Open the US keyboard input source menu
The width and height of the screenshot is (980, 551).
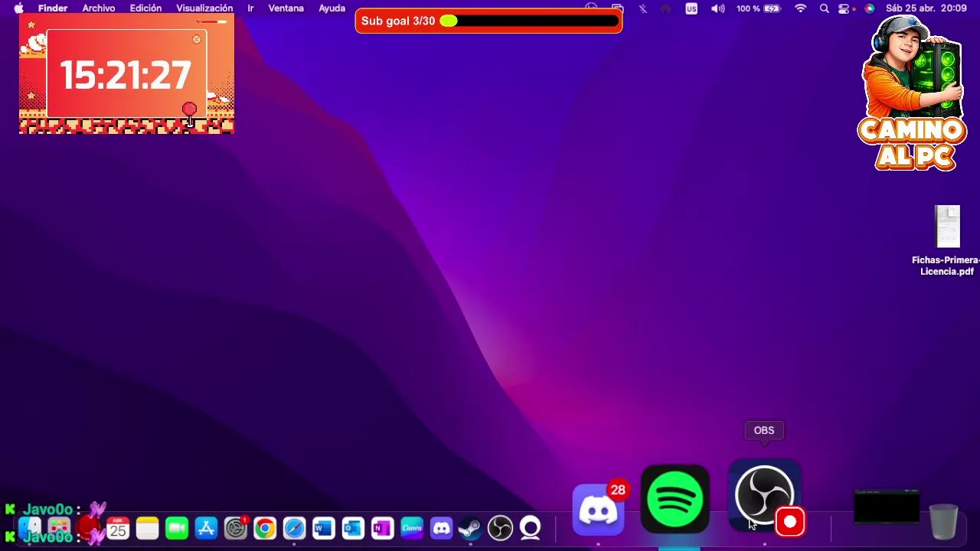pyautogui.click(x=691, y=8)
